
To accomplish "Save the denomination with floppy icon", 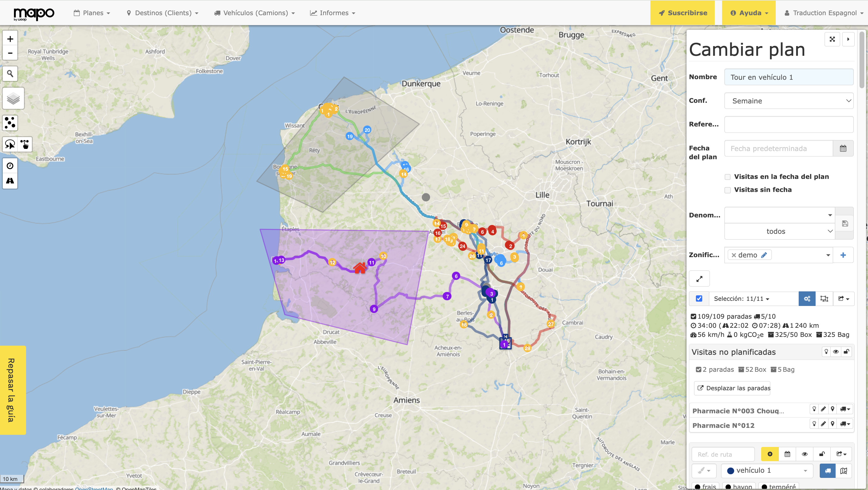I will click(x=845, y=223).
